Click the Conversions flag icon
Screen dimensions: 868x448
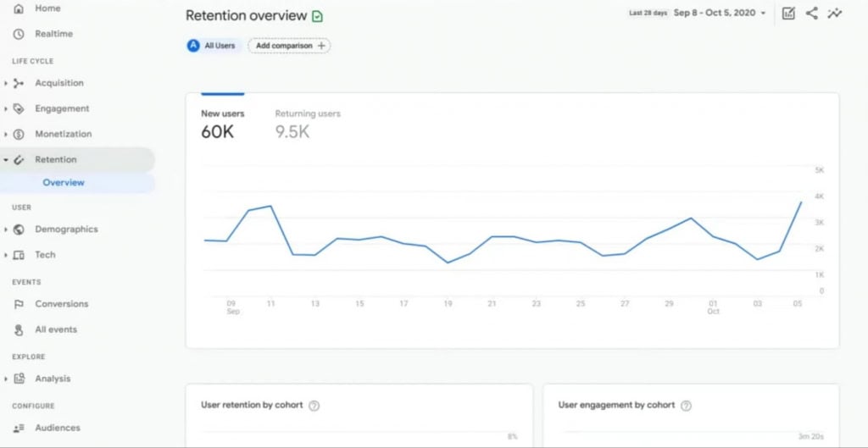(x=19, y=304)
